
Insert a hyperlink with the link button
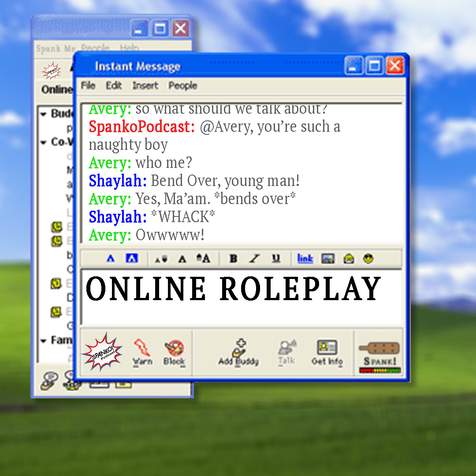pyautogui.click(x=305, y=259)
